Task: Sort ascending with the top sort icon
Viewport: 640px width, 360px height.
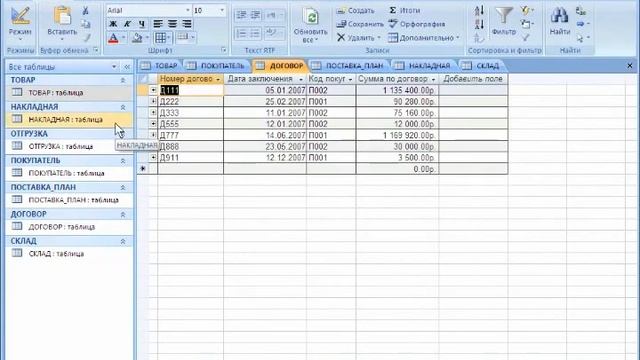Action: [479, 11]
